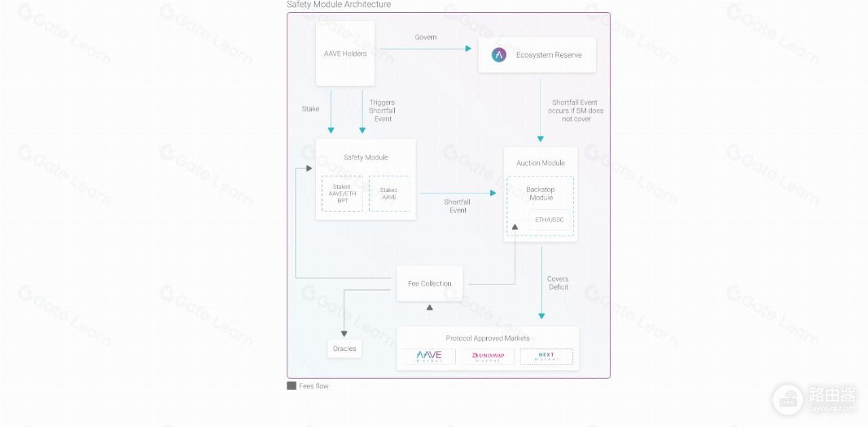Click the Auction Module label

tap(540, 163)
